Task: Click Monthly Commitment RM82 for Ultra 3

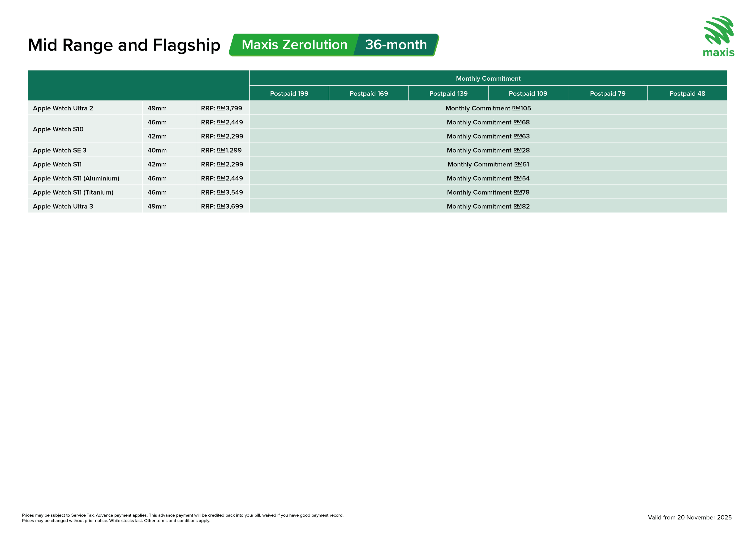Action: [488, 207]
